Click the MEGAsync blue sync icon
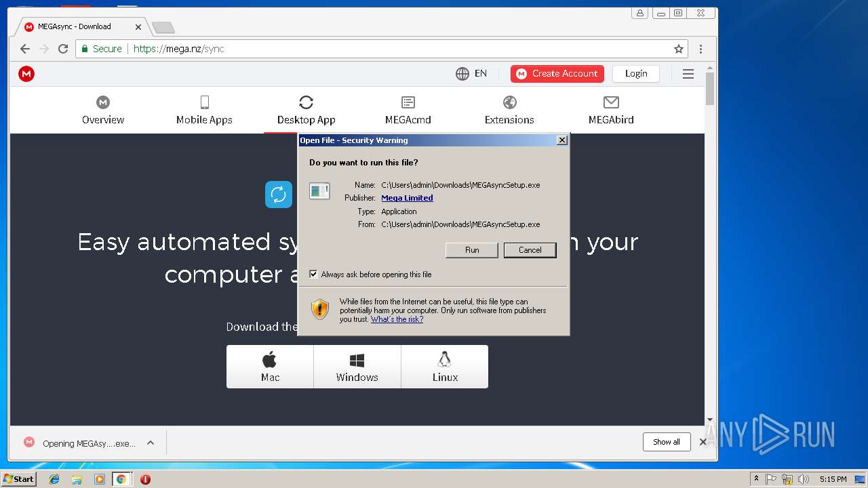 [x=279, y=195]
